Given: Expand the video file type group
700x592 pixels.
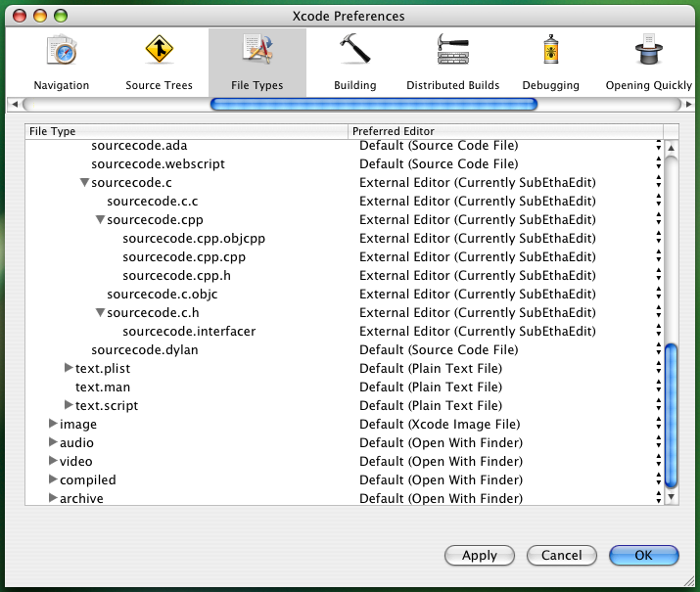Looking at the screenshot, I should click(53, 461).
